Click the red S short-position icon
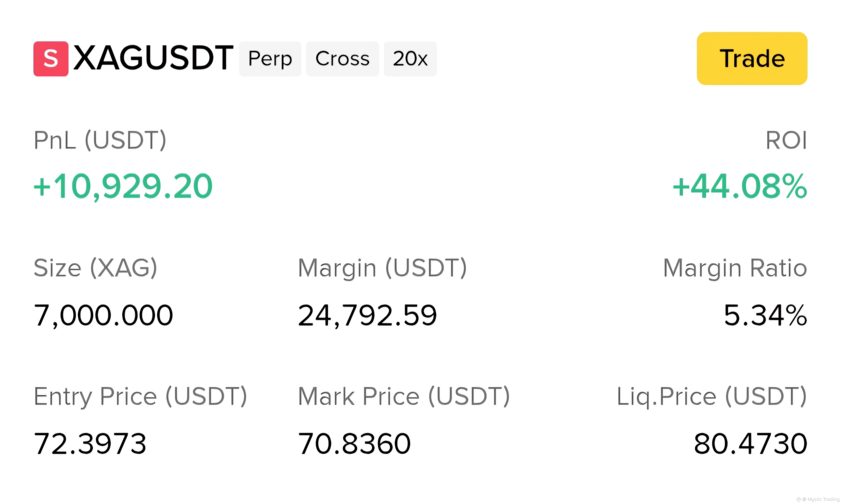The width and height of the screenshot is (841, 504). point(51,59)
